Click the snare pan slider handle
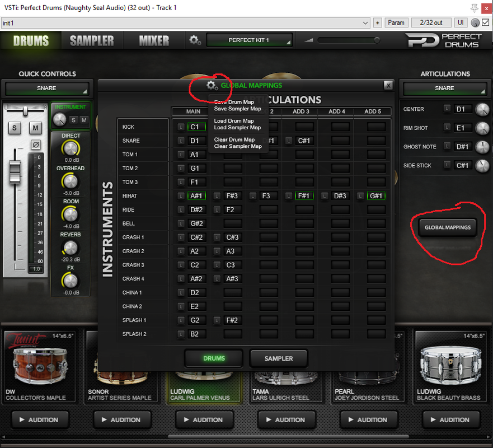The width and height of the screenshot is (493, 448). click(x=25, y=111)
